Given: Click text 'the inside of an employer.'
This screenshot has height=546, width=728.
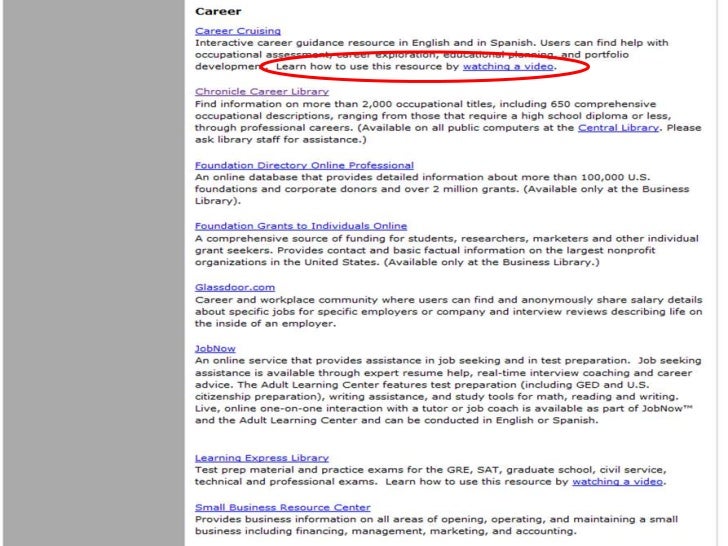Looking at the screenshot, I should coord(265,324).
